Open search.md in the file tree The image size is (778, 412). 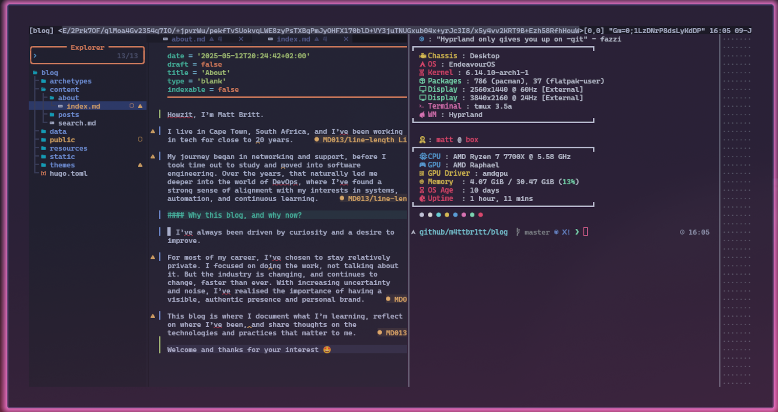[76, 122]
